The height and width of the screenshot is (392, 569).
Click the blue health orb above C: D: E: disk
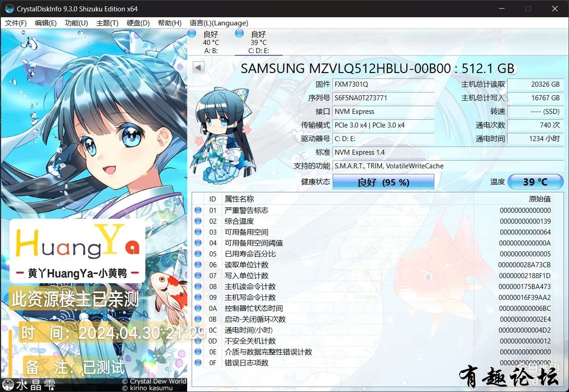pos(239,33)
